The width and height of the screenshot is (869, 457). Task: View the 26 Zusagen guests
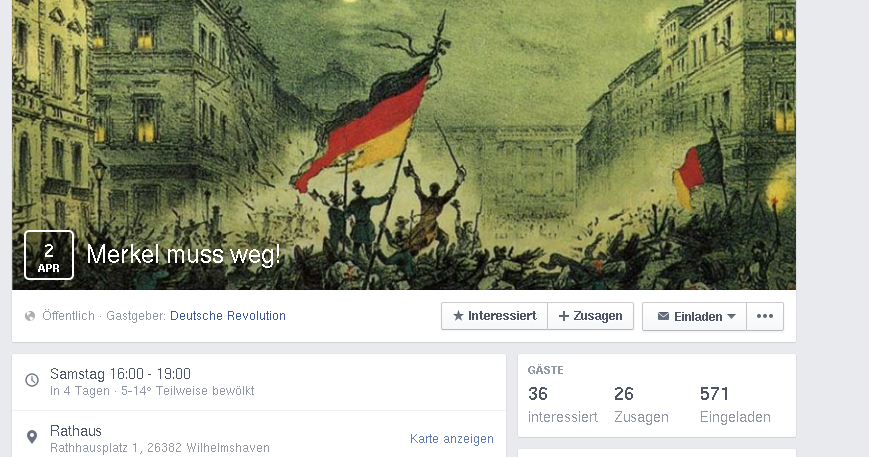pyautogui.click(x=641, y=404)
